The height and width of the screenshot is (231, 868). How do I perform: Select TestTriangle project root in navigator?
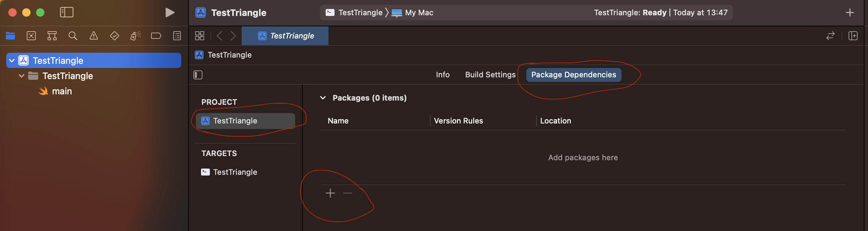click(94, 60)
